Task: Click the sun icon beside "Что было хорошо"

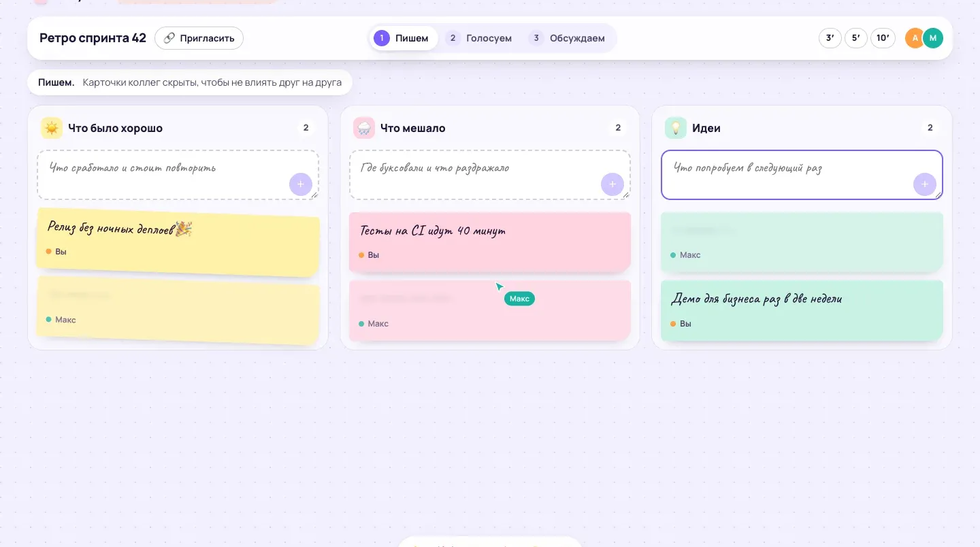Action: point(52,128)
